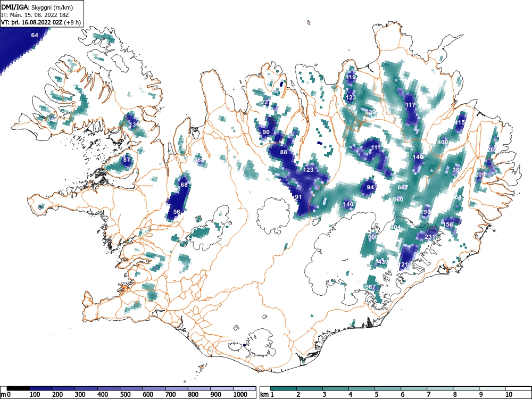Click the '117' visibility label
This screenshot has width=532, height=399.
[x=411, y=105]
